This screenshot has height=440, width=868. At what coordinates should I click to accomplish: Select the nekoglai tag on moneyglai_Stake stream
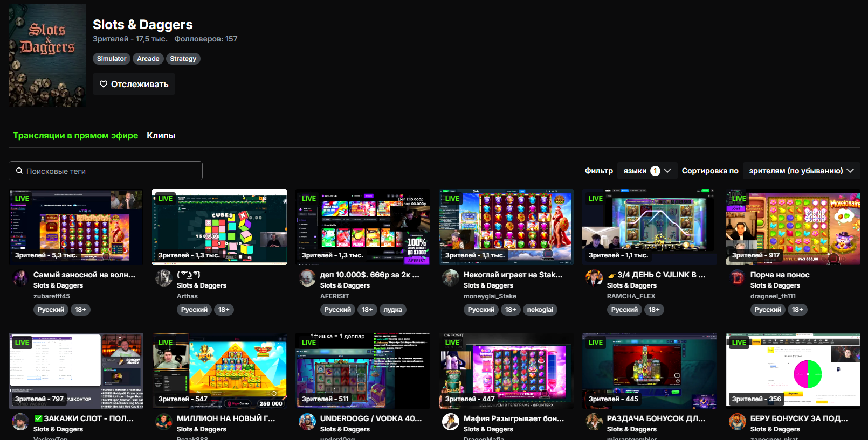[540, 310]
